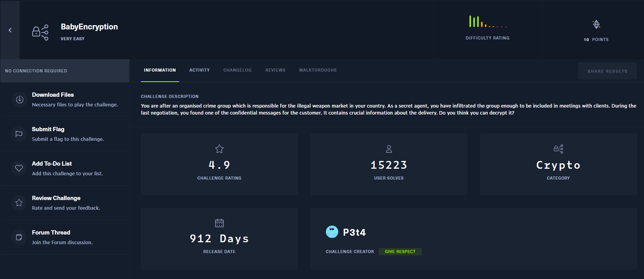Click the Review Challenge star icon
The width and height of the screenshot is (644, 279).
[x=19, y=203]
